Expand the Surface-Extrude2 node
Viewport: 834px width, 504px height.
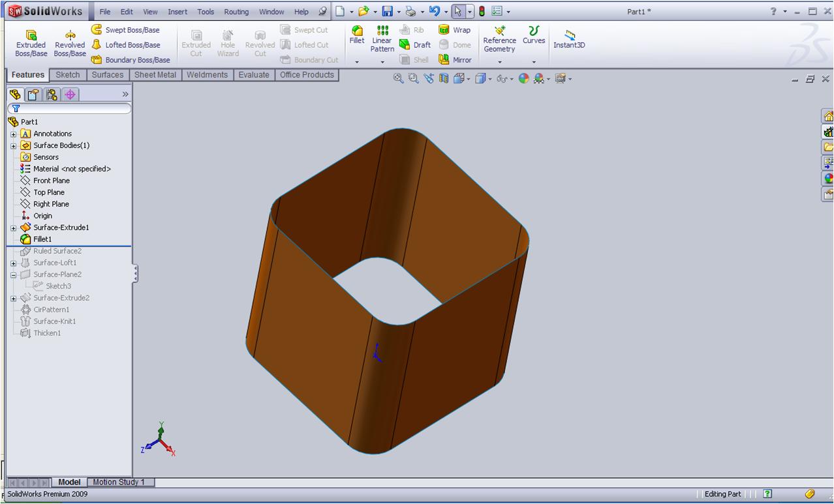[x=13, y=299]
